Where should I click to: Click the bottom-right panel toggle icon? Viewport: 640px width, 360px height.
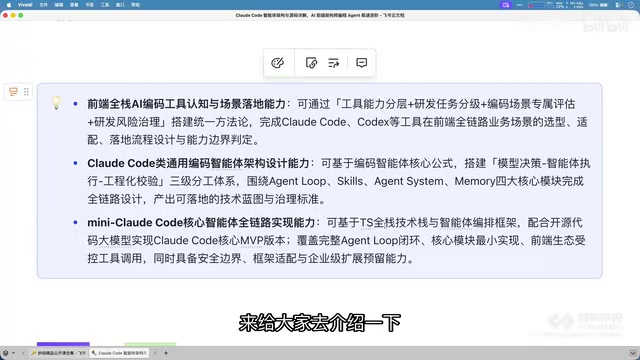(633, 353)
